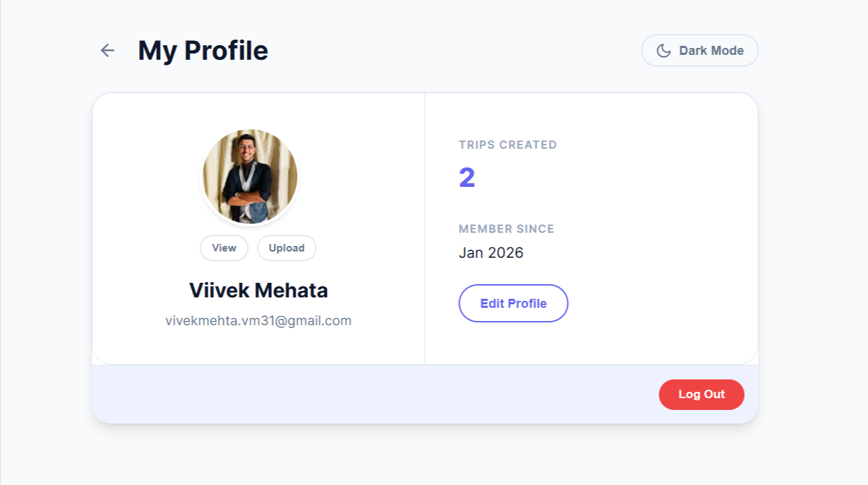This screenshot has height=485, width=868.
Task: Toggle the Dark Mode label
Action: 711,51
